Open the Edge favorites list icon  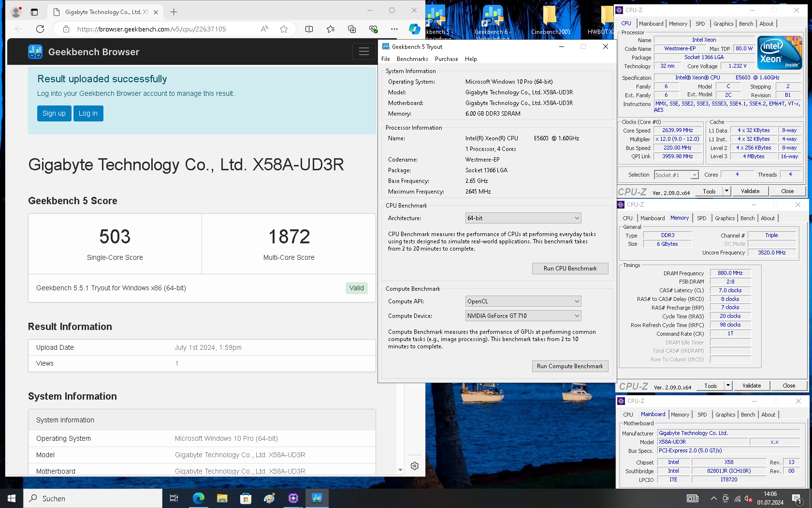331,29
